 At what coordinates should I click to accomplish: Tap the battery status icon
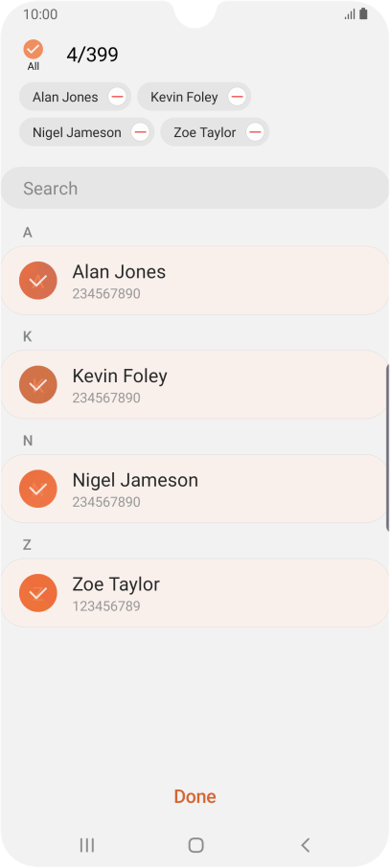coord(363,13)
